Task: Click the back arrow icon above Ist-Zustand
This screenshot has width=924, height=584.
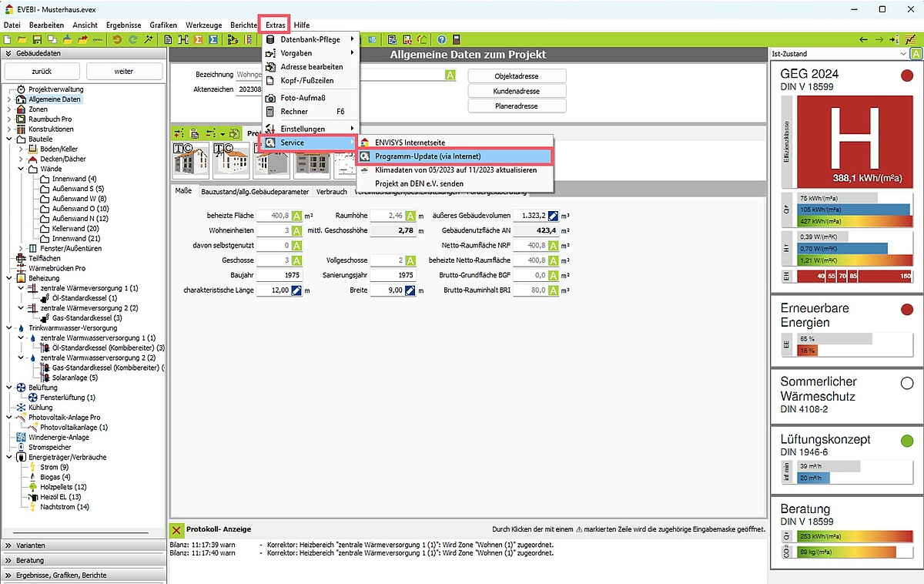Action: pos(864,39)
